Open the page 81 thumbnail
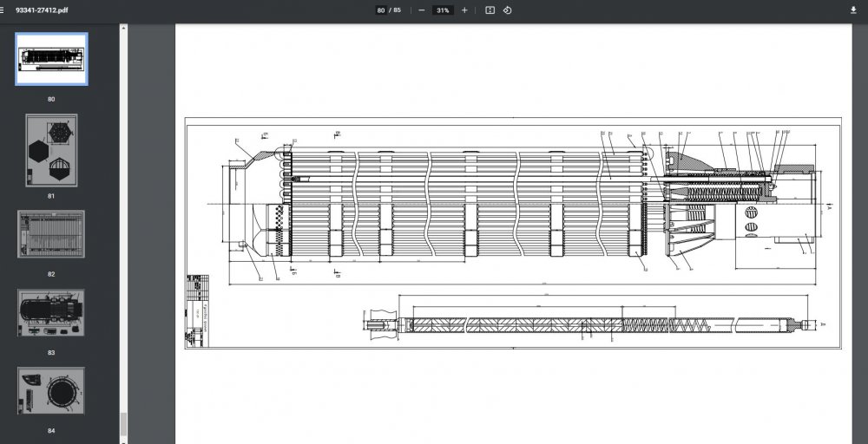 point(51,150)
